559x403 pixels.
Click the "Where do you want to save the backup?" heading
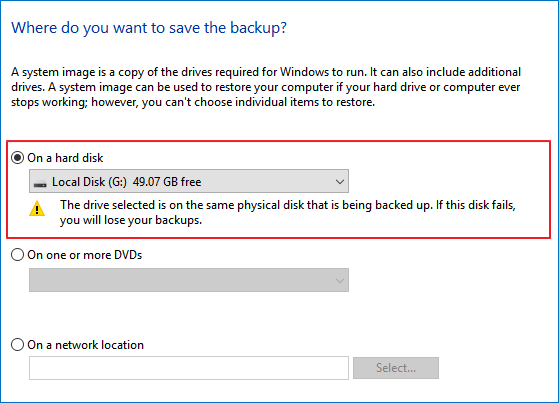149,28
